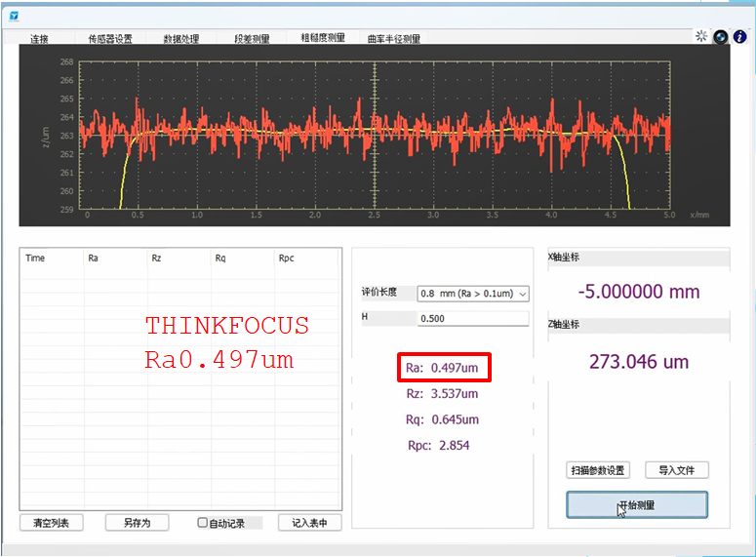Open the 粗糙度测量 tab

(x=322, y=38)
